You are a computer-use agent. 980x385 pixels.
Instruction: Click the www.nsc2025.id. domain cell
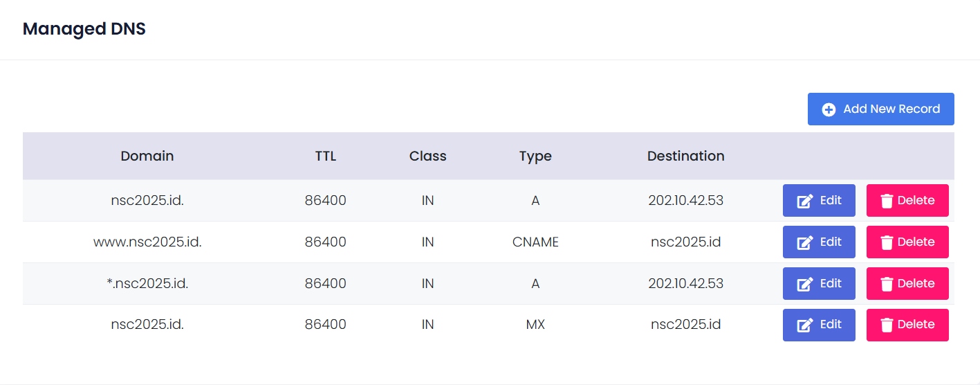pyautogui.click(x=147, y=242)
